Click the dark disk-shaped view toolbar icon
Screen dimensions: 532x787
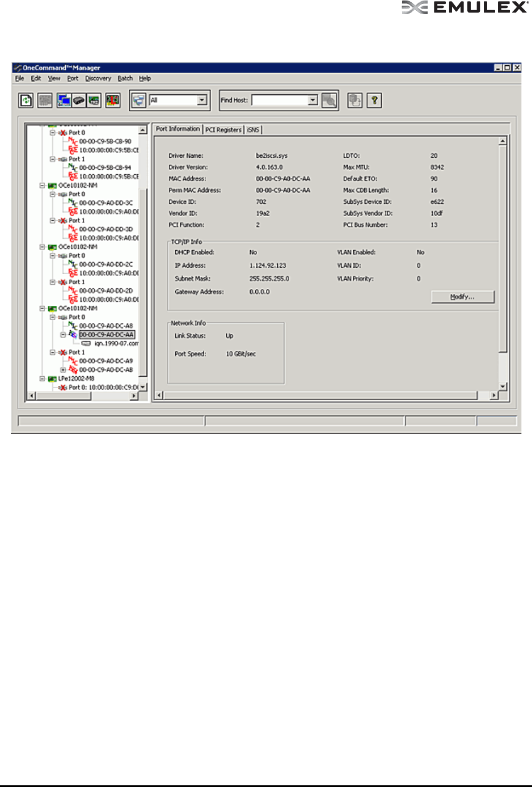pos(78,100)
